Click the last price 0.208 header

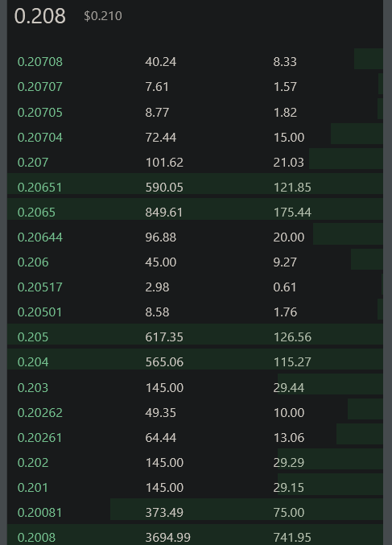[40, 16]
